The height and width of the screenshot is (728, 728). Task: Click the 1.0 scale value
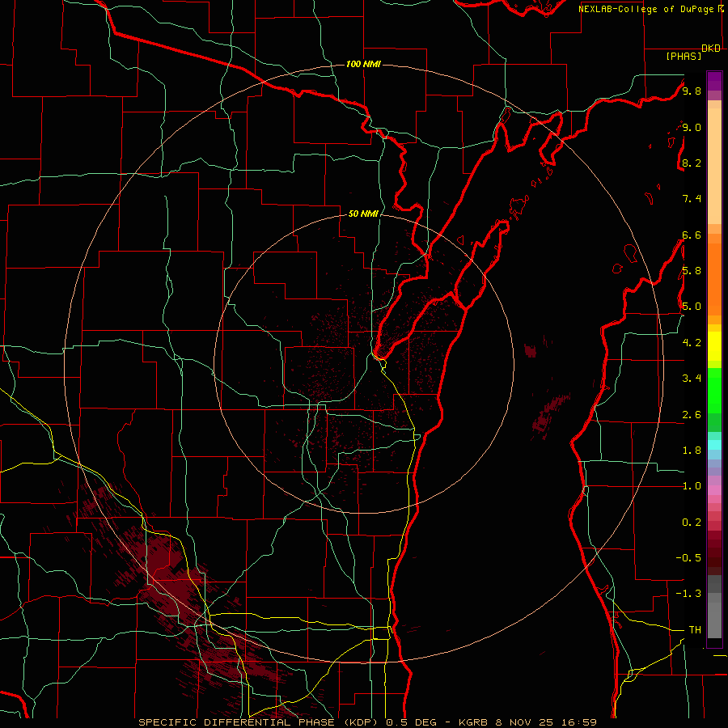(x=692, y=486)
